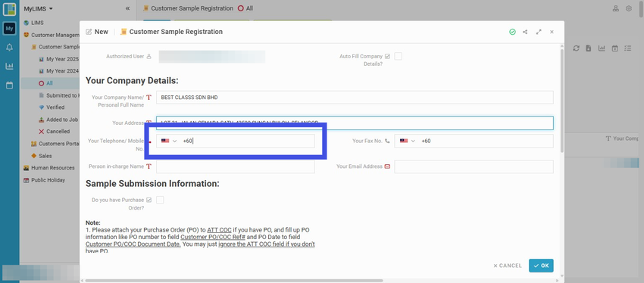Click the green checkmark save icon
This screenshot has height=283, width=644.
pos(512,32)
